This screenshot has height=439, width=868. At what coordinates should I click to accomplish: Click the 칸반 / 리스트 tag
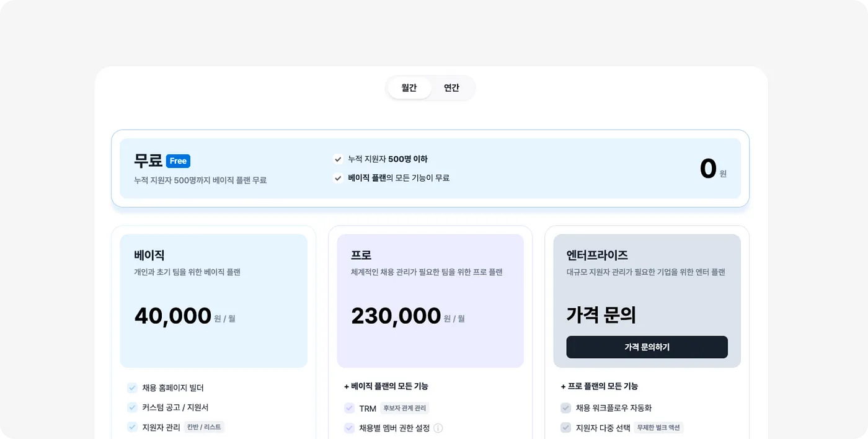click(x=204, y=427)
